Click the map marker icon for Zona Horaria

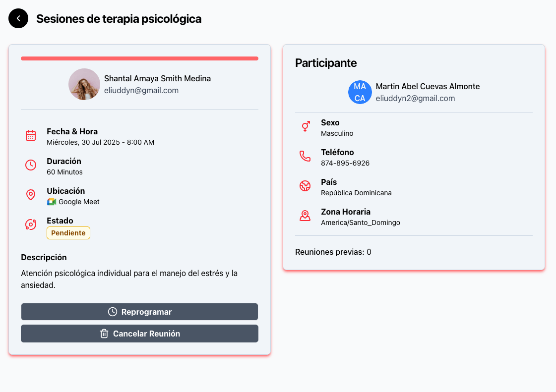click(305, 216)
